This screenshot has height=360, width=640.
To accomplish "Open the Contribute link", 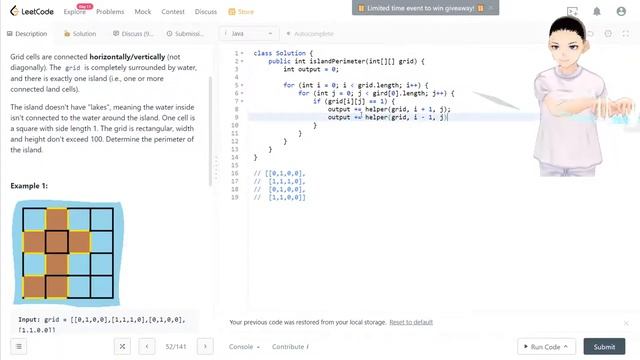I will tap(290, 347).
